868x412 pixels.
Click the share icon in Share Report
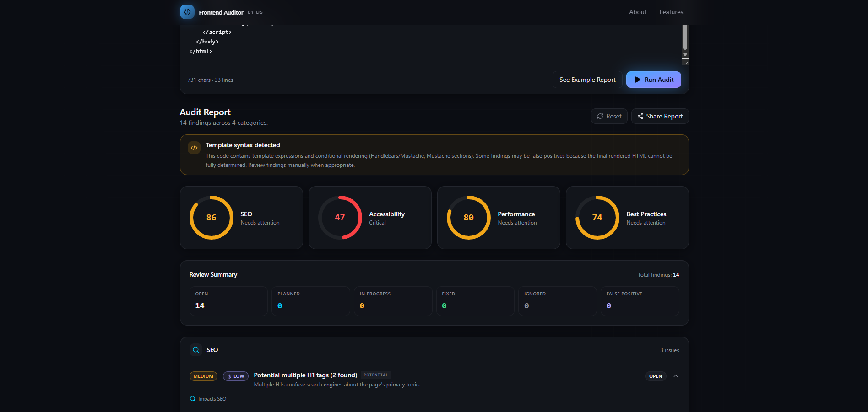pyautogui.click(x=640, y=116)
